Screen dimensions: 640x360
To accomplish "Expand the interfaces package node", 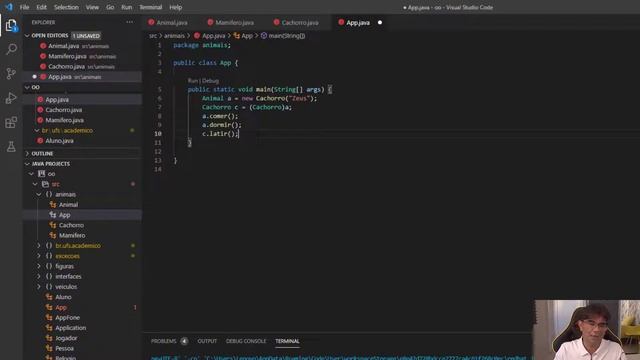I will tap(39, 276).
